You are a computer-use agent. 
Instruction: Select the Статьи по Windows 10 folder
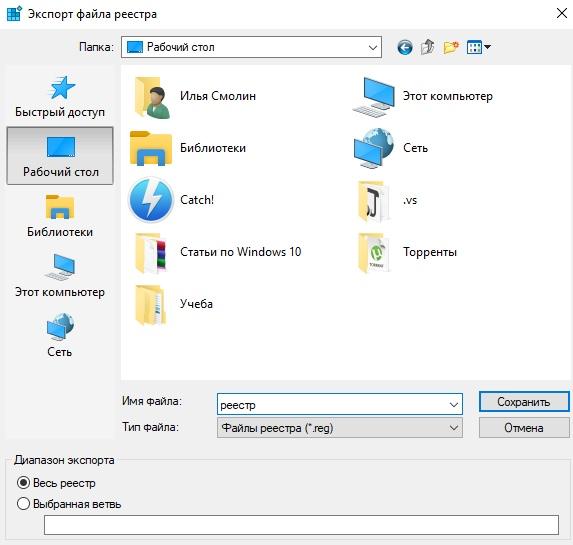tap(215, 252)
